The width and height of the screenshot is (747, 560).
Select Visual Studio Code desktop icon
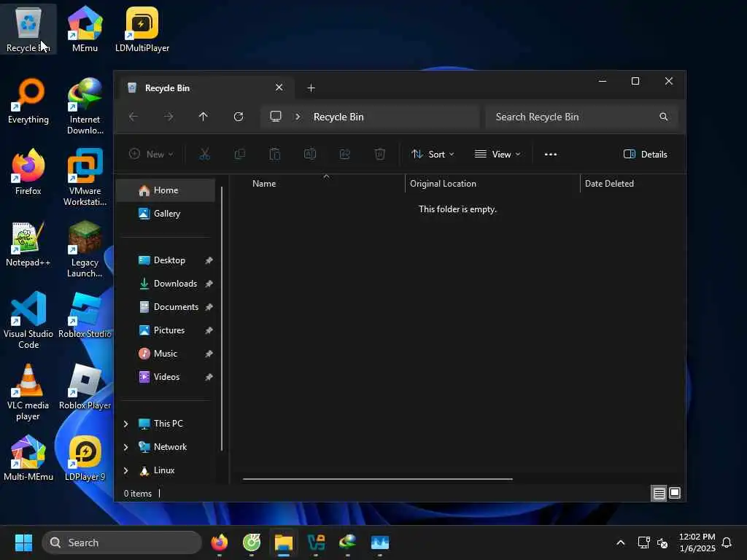point(28,321)
